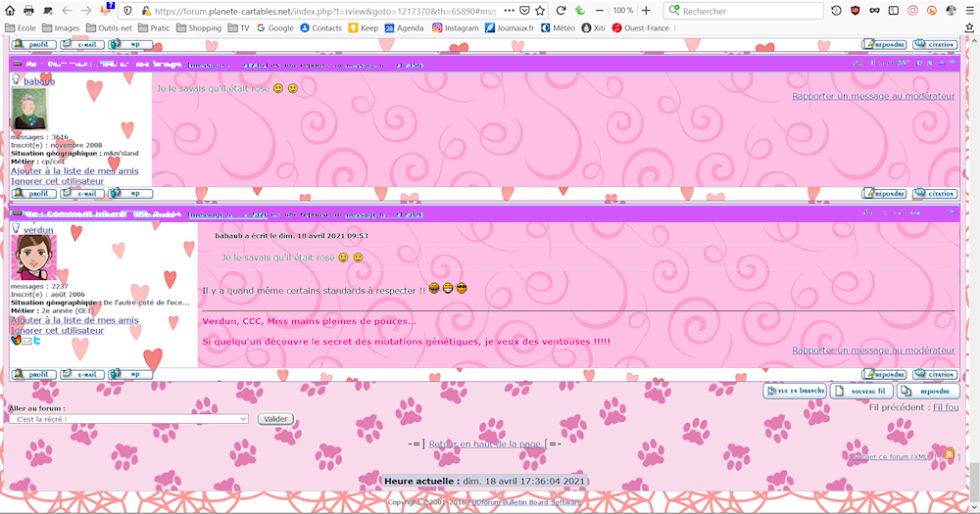Ignore the user verdun

pyautogui.click(x=58, y=330)
